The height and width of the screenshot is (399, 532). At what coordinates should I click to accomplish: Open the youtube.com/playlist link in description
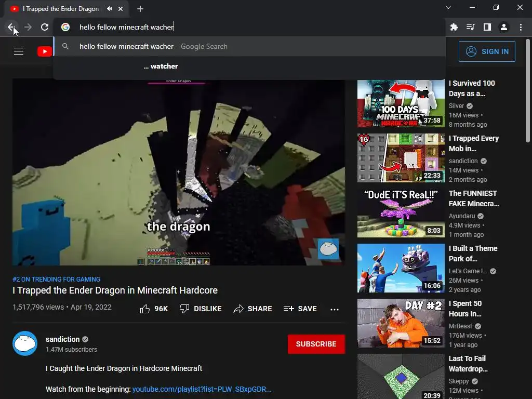click(x=202, y=389)
